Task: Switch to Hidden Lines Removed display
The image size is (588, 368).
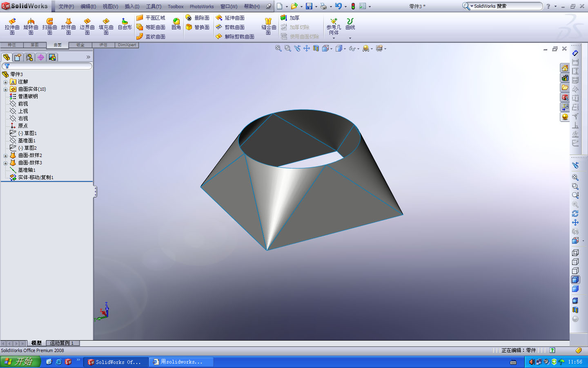Action: [575, 271]
